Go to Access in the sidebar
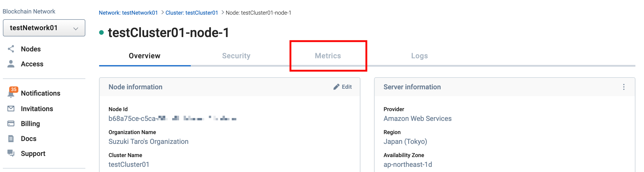The height and width of the screenshot is (172, 644). click(x=32, y=64)
